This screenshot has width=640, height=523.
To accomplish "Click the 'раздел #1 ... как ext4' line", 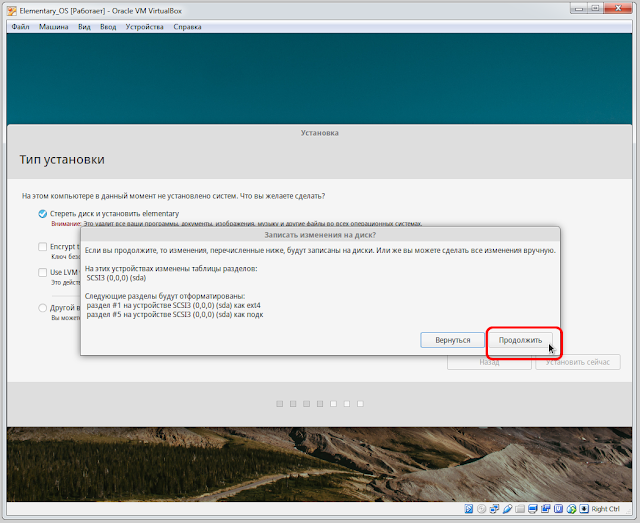I will pyautogui.click(x=173, y=305).
